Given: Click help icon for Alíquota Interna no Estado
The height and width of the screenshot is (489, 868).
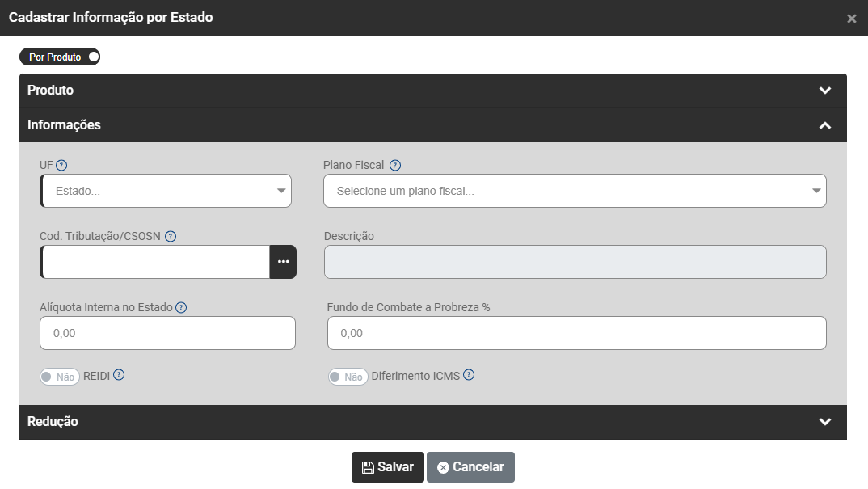Looking at the screenshot, I should (x=181, y=307).
